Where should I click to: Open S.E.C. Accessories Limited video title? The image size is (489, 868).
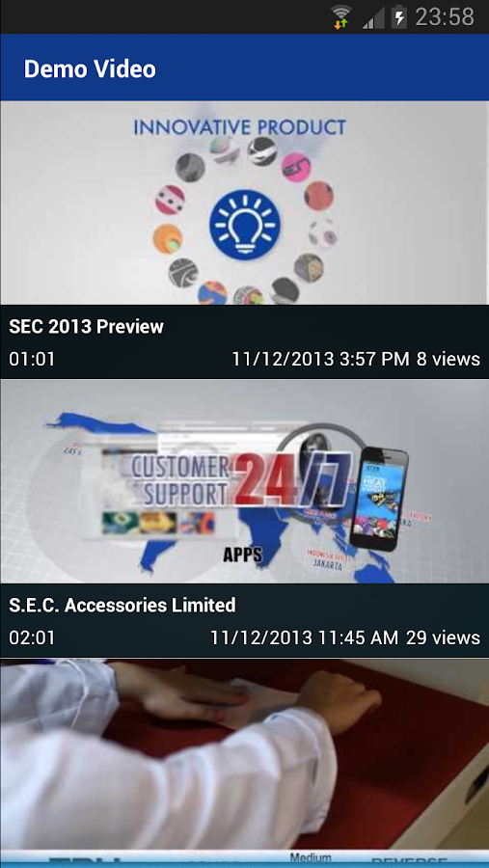point(122,605)
